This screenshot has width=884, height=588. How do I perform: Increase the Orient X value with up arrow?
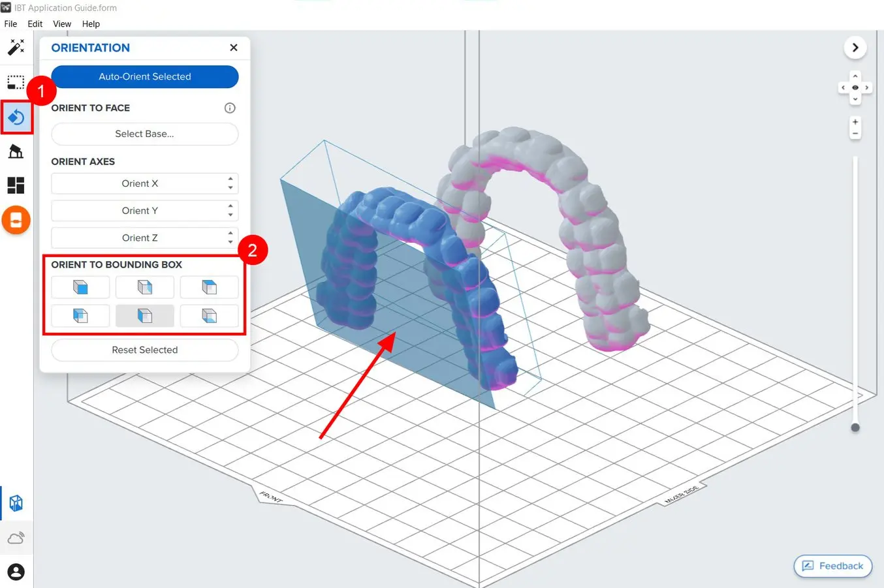pos(230,179)
